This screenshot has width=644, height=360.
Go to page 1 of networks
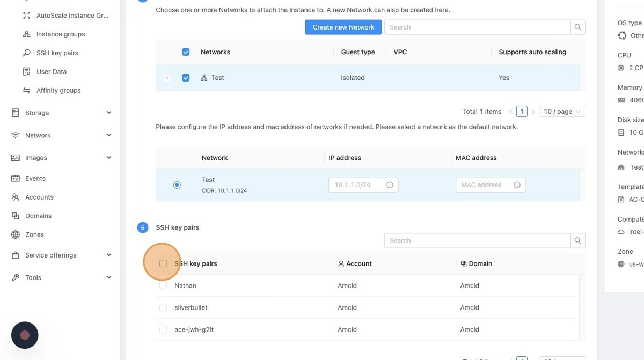pos(522,112)
